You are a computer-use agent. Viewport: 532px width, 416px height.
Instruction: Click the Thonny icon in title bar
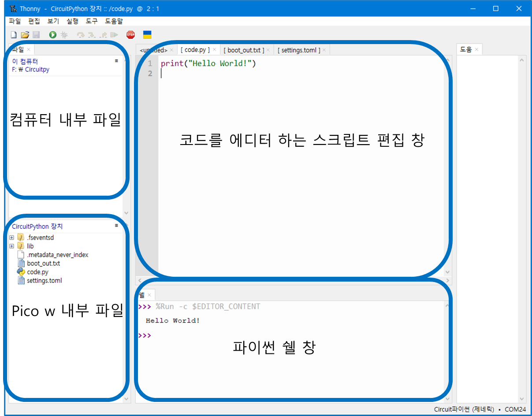(x=13, y=8)
